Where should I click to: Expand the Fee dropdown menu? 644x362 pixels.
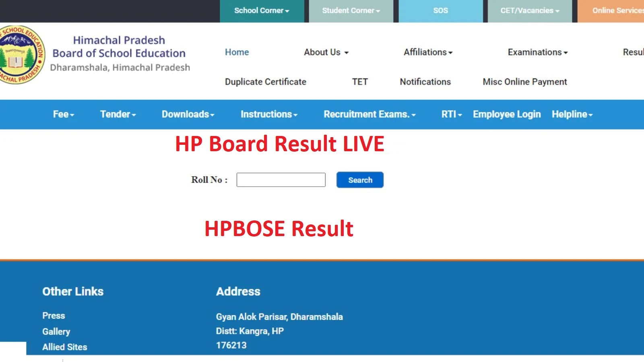point(63,114)
